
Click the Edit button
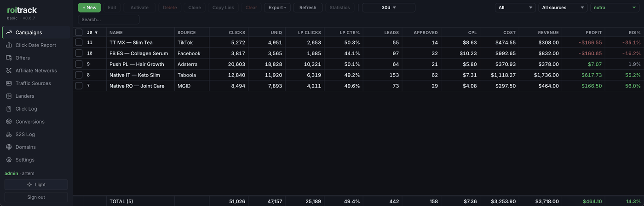pyautogui.click(x=112, y=7)
